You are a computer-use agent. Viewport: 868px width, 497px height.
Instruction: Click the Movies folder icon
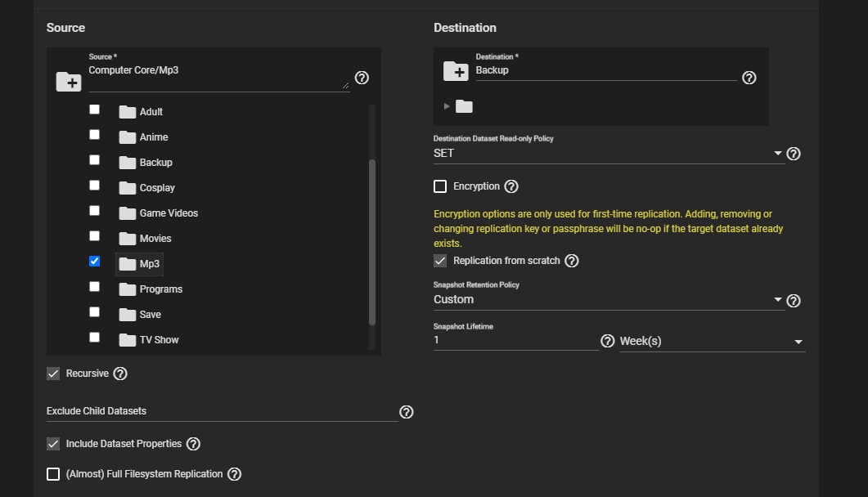[x=128, y=239]
